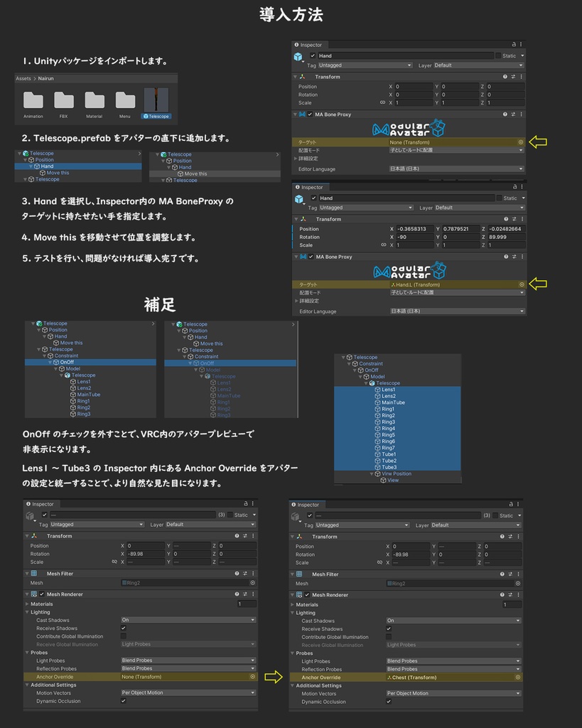582x728 pixels.
Task: Click the Assets breadcrumb in Project window
Action: [23, 78]
